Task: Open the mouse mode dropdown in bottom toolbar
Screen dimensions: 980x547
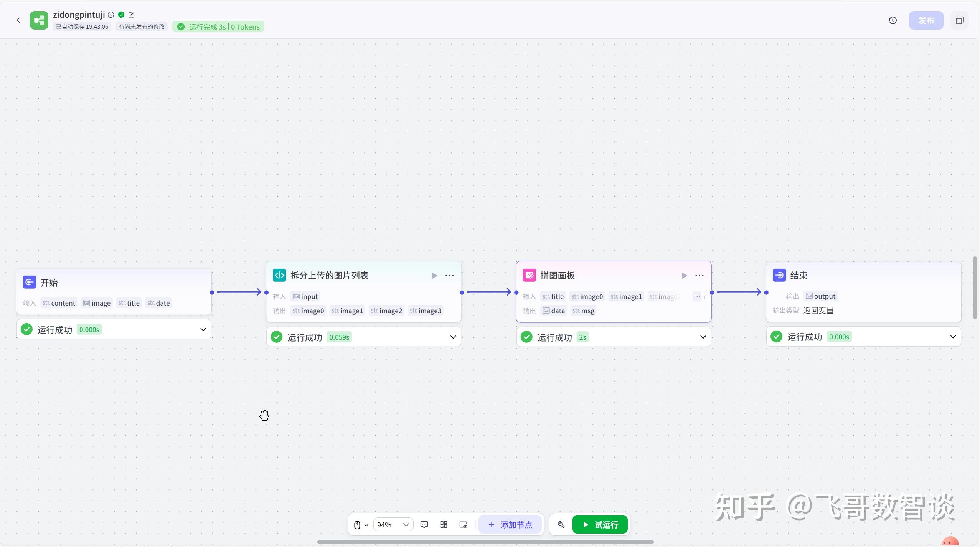Action: coord(360,524)
